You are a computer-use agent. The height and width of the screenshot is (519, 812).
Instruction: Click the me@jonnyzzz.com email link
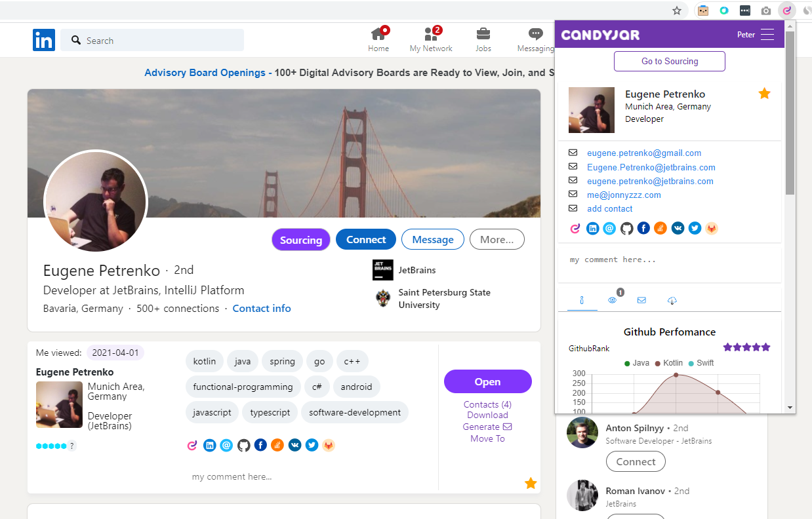[624, 195]
